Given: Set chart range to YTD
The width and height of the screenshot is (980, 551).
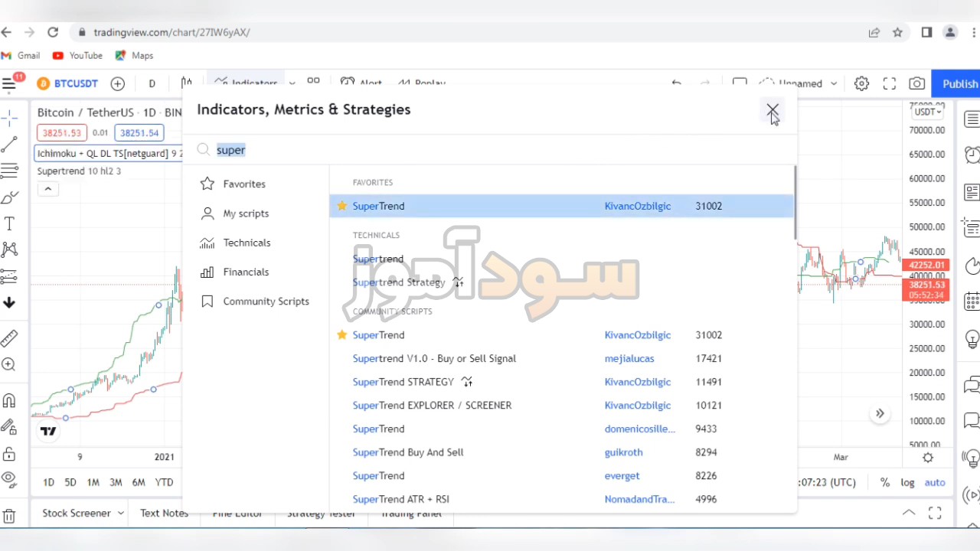Looking at the screenshot, I should point(164,482).
